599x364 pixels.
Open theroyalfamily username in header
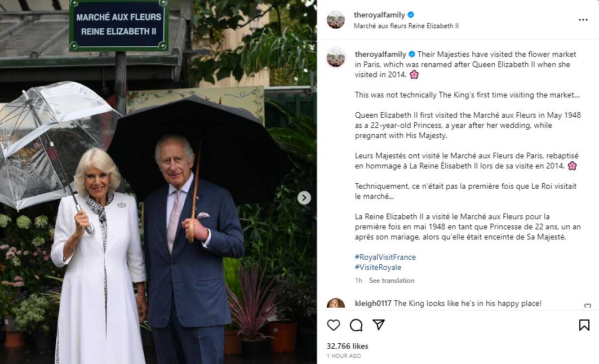pos(379,15)
